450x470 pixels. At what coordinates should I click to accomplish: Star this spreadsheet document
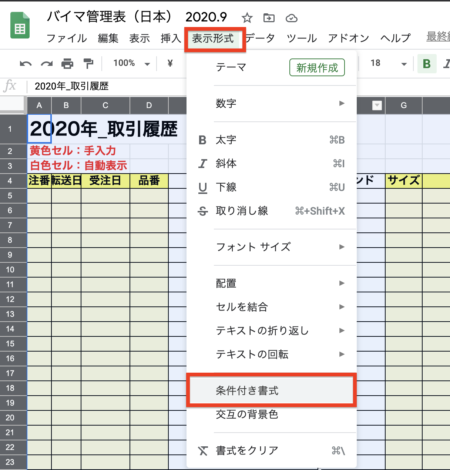[x=247, y=18]
